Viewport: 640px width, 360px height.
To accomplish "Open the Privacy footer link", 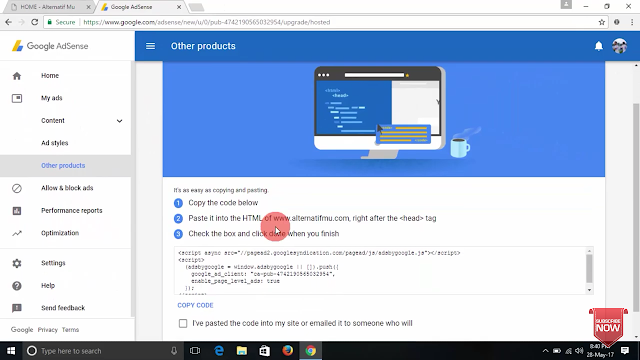I will tap(48, 330).
